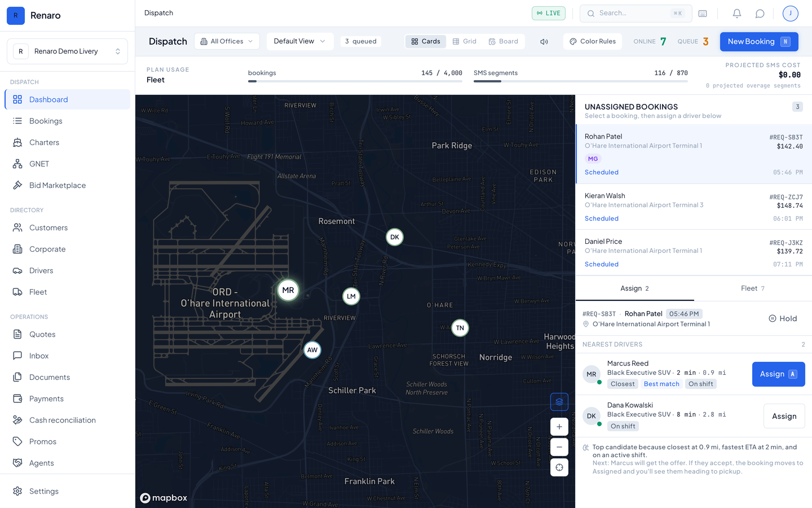812x508 pixels.
Task: Click the keyboard shortcuts icon
Action: [x=703, y=14]
